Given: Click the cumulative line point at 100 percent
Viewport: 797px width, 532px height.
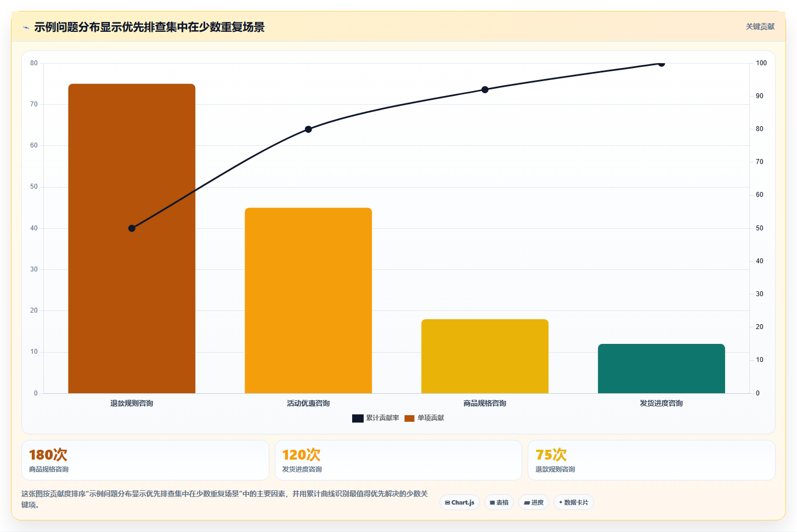Looking at the screenshot, I should click(662, 64).
